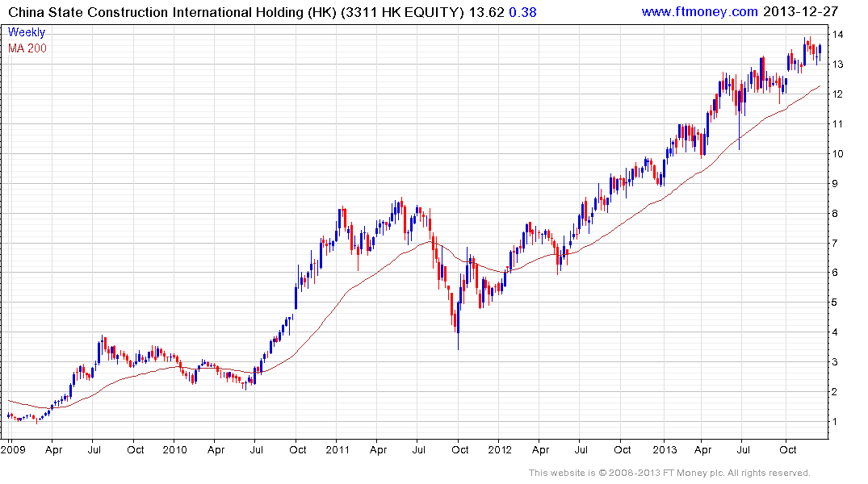Viewport: 868px width, 484px height.
Task: Click the 'MA 200' legend label
Action: pyautogui.click(x=27, y=48)
